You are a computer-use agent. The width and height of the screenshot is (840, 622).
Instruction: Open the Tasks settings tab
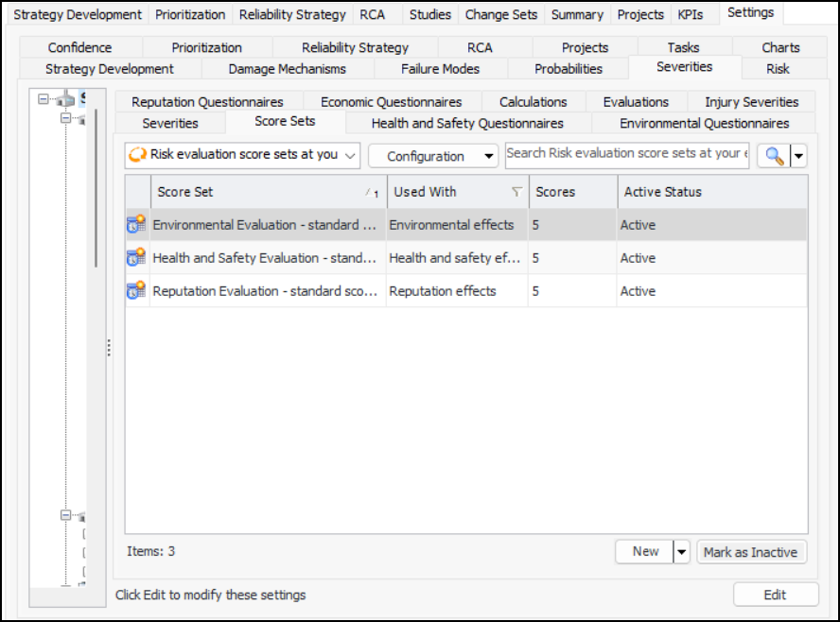point(683,47)
